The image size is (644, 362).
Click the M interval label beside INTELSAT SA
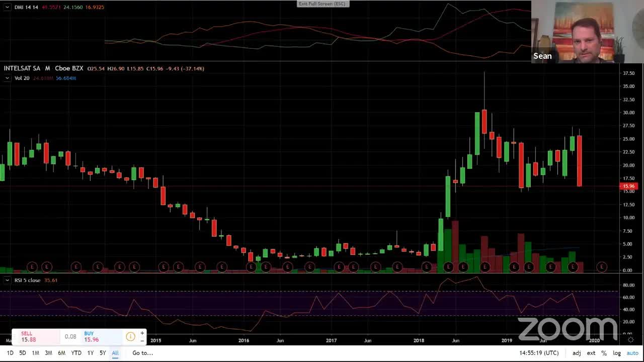coord(48,68)
